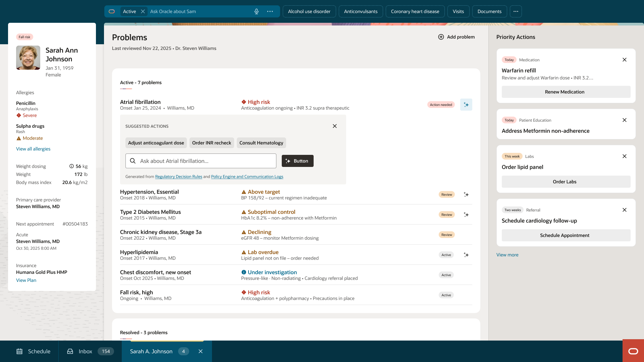Open AI sparkle for Hyperlipidemia row
The width and height of the screenshot is (644, 362).
click(x=466, y=255)
